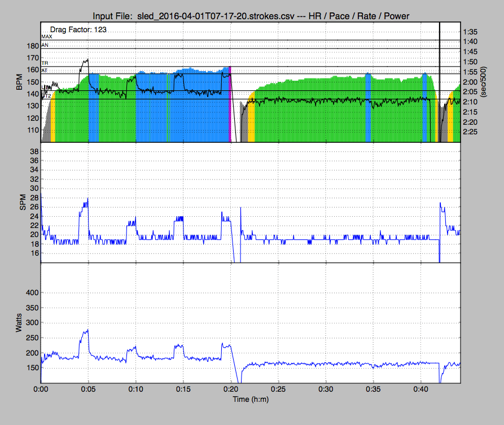Click the Watts axis label
The height and width of the screenshot is (425, 504).
coord(19,324)
